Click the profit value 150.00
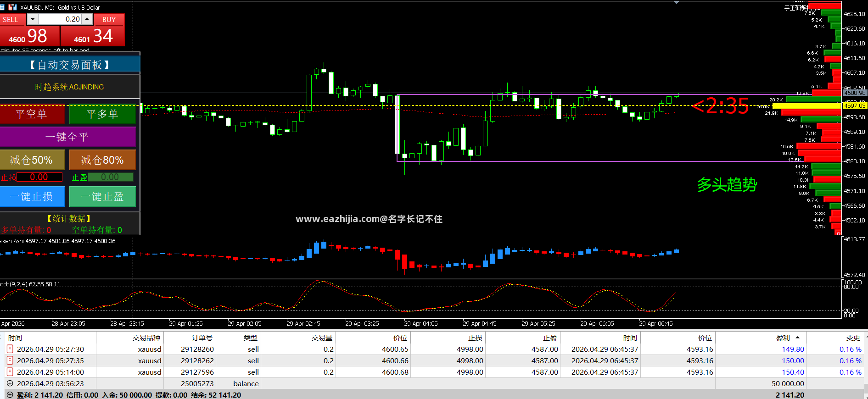 [x=793, y=360]
